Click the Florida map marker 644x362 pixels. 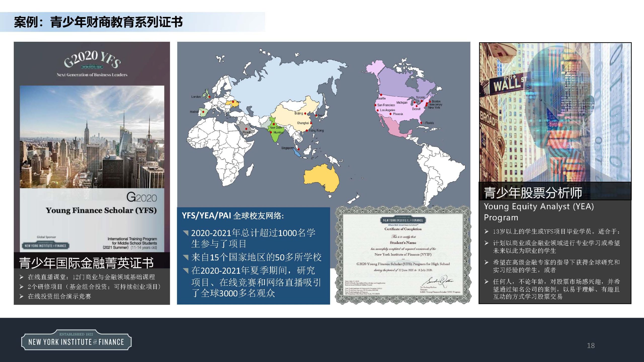tap(421, 123)
